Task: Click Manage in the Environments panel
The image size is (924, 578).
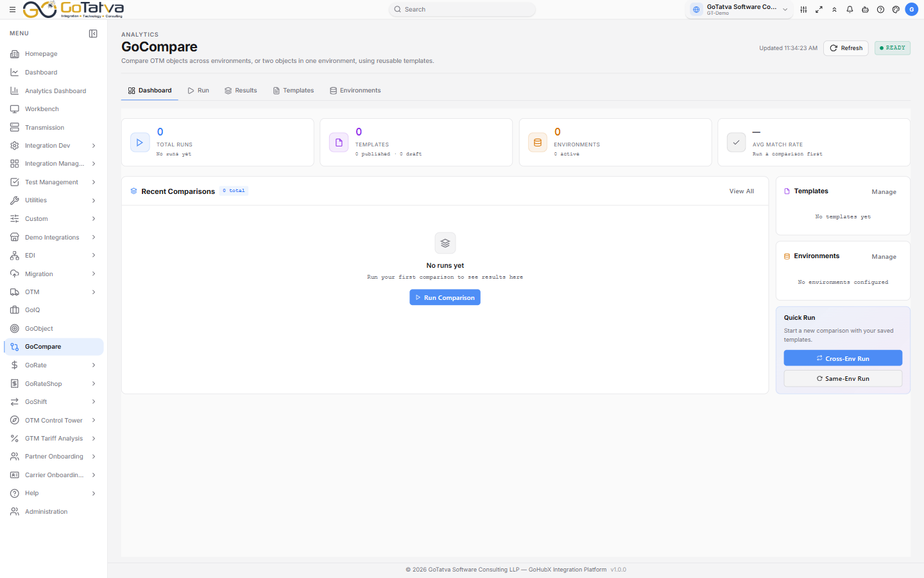Action: (x=884, y=257)
